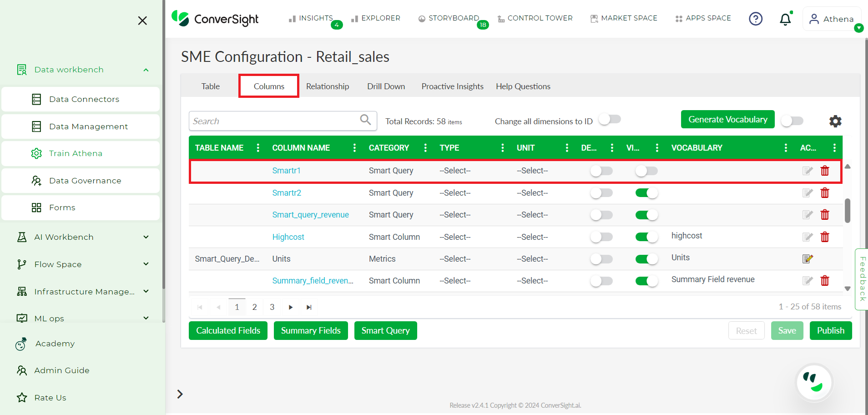Switch to Help Questions tab
Viewport: 868px width, 415px height.
523,86
